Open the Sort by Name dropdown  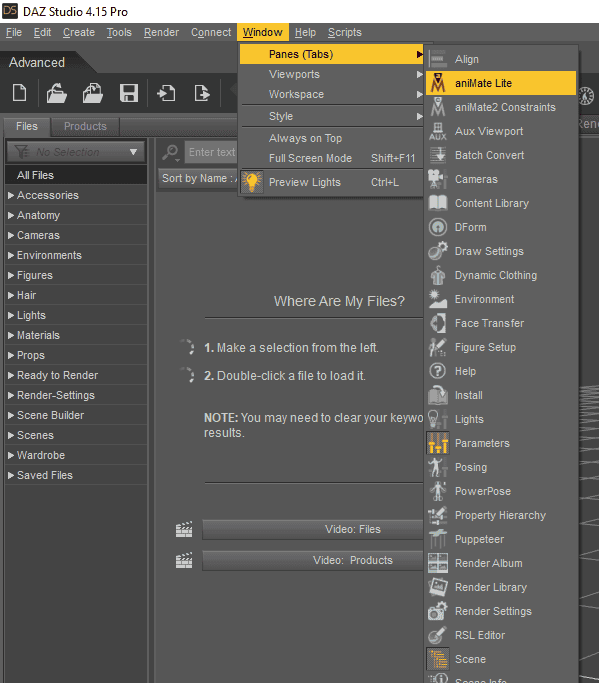(198, 178)
